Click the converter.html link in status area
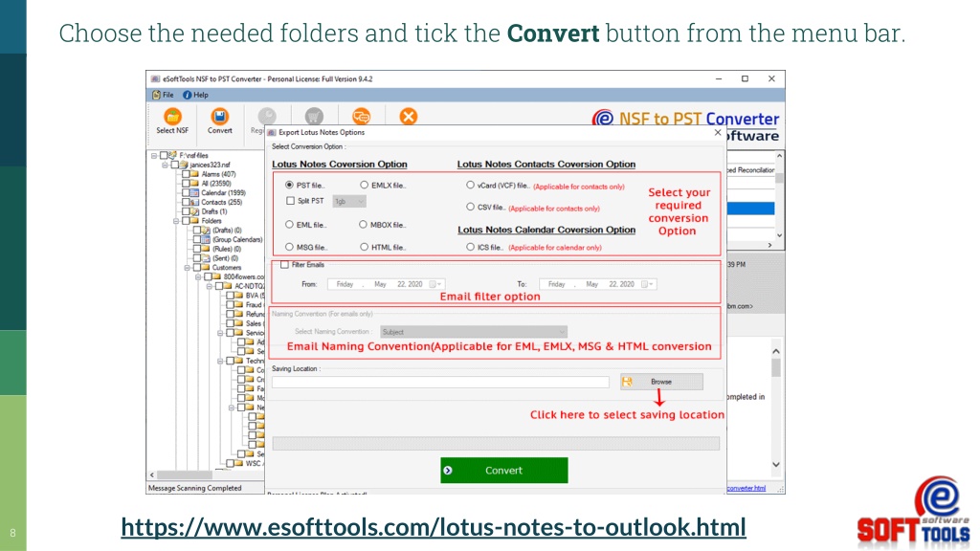980x551 pixels. pyautogui.click(x=746, y=488)
